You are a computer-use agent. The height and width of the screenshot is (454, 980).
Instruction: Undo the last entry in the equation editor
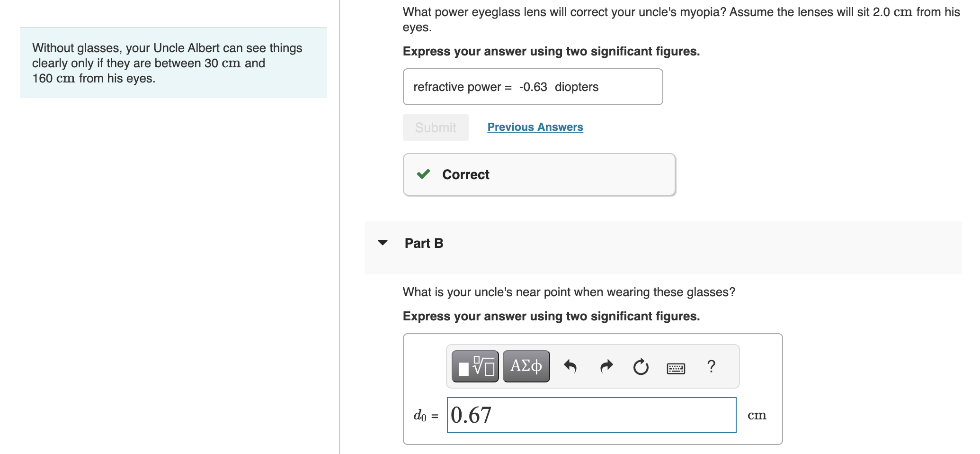click(x=570, y=366)
